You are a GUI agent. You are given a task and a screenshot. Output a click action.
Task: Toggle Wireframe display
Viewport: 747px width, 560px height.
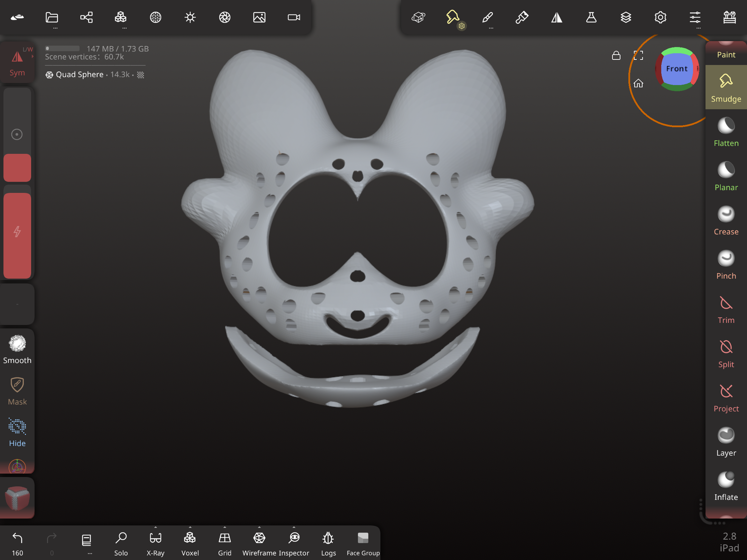click(259, 543)
